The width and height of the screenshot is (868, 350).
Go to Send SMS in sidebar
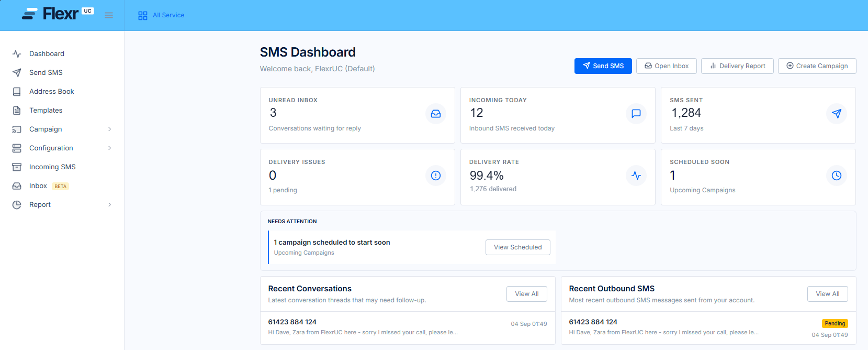(46, 73)
